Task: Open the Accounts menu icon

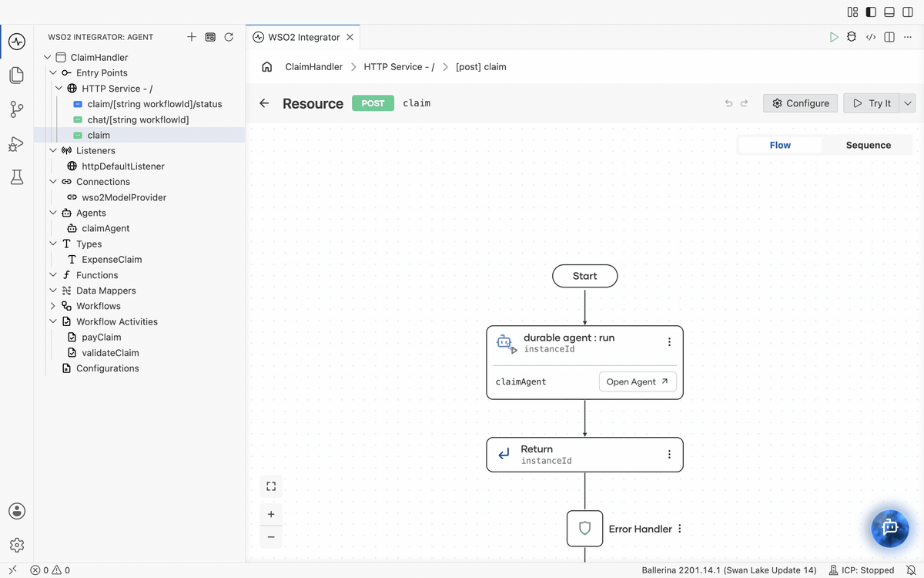Action: (x=17, y=511)
